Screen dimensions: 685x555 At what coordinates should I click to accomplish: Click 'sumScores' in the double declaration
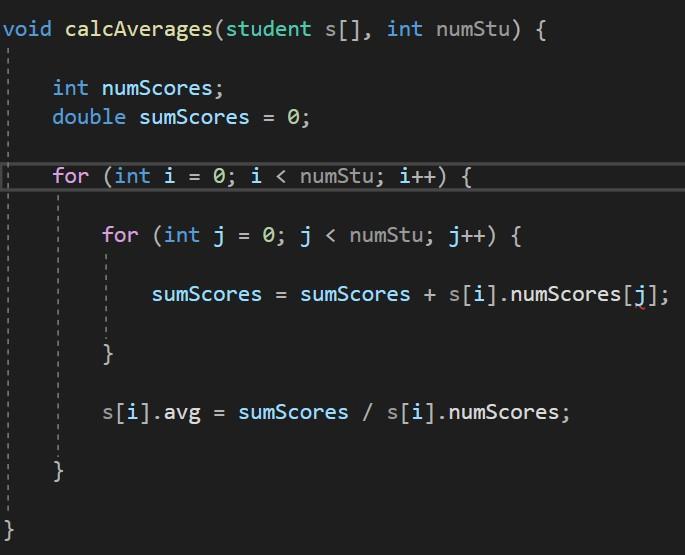(194, 117)
